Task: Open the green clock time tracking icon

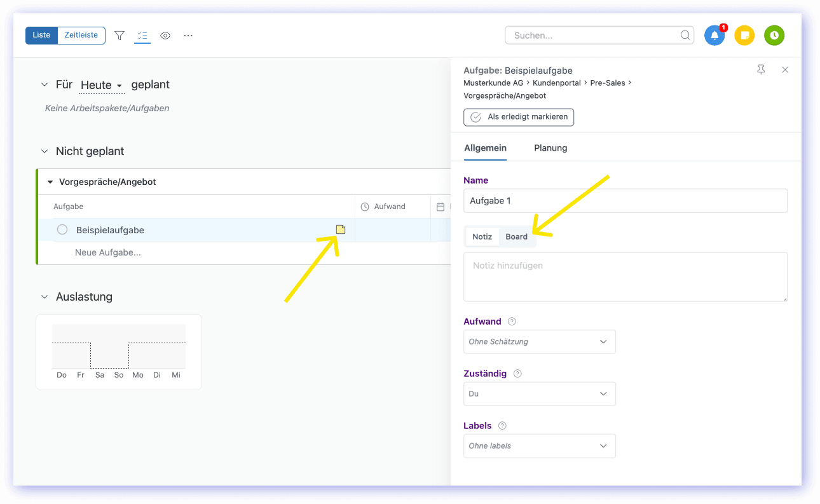Action: 774,36
